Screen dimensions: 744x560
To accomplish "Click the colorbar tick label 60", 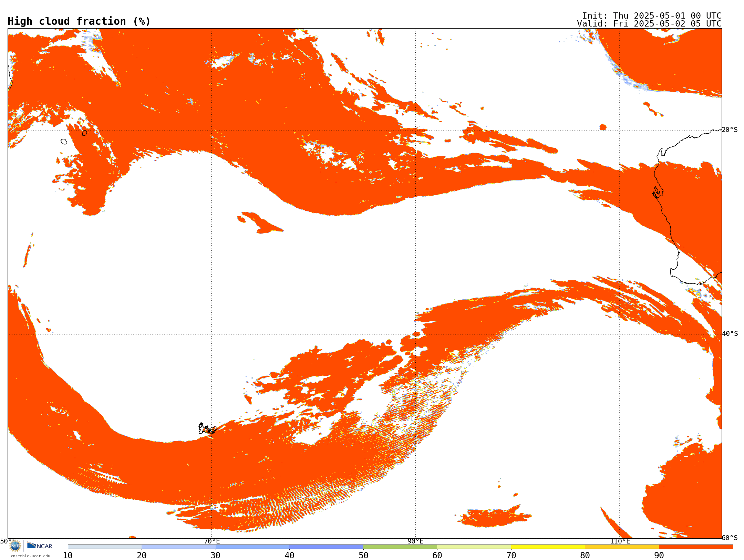I will tap(437, 555).
